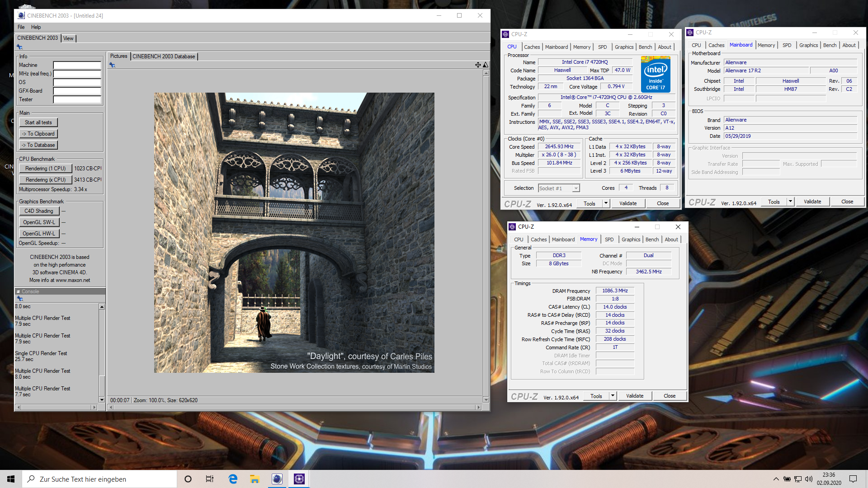
Task: Click the triangle zoom icon above the picture
Action: tap(486, 65)
